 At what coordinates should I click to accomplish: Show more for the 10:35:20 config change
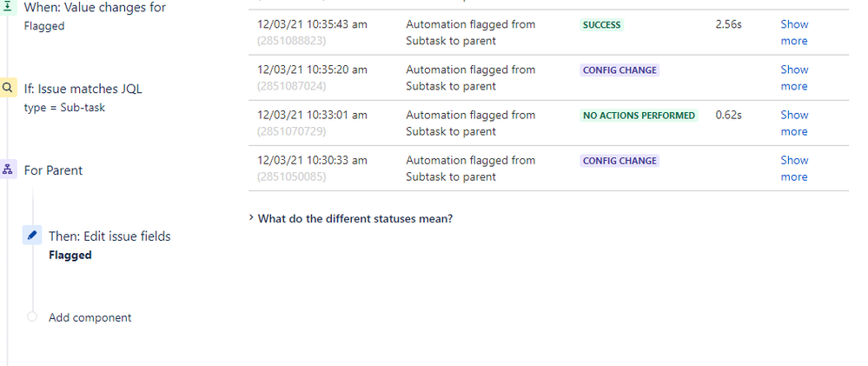(794, 77)
